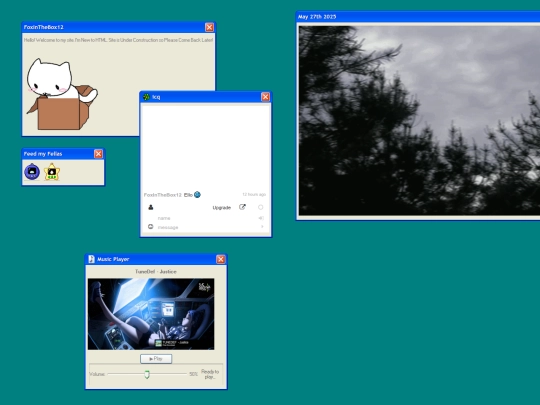The image size is (540, 405).
Task: Click the yellow star pet in Feed my Fellas
Action: (x=52, y=172)
